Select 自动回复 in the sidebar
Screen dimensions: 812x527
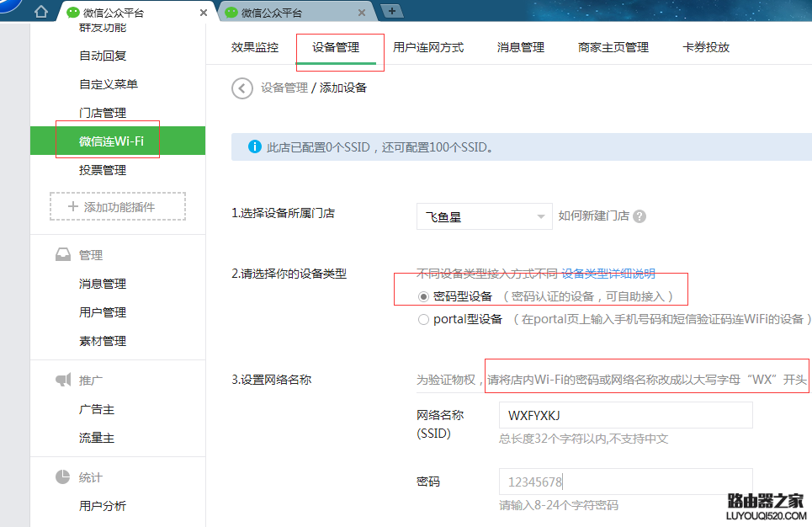click(103, 56)
